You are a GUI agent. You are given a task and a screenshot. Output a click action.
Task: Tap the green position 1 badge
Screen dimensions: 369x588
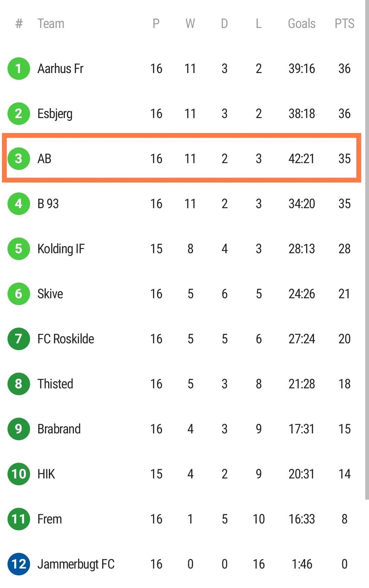18,69
